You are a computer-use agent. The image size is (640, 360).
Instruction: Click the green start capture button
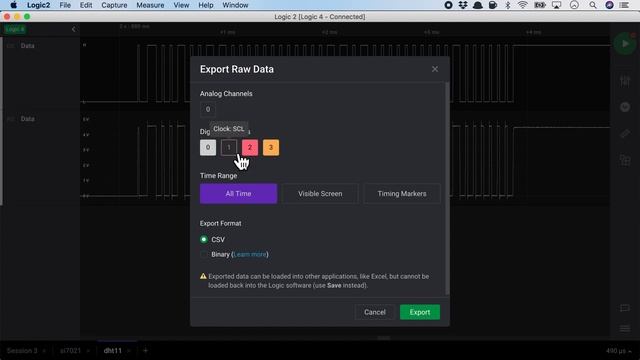(x=624, y=44)
